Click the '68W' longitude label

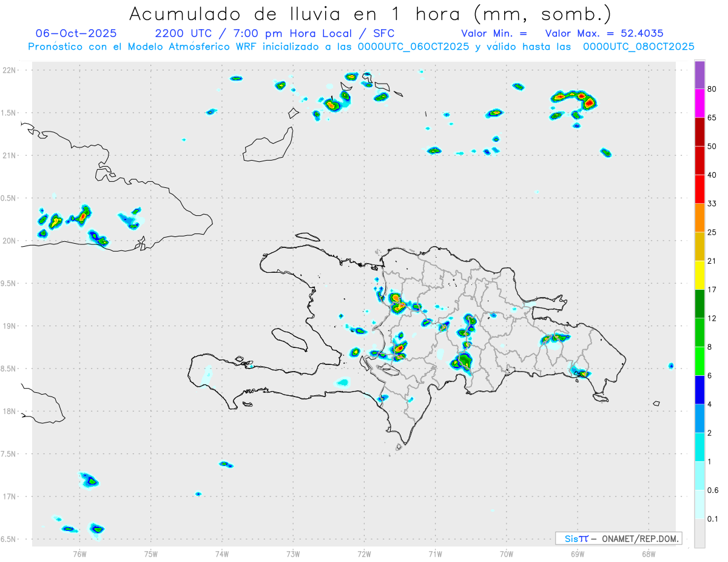(x=649, y=554)
